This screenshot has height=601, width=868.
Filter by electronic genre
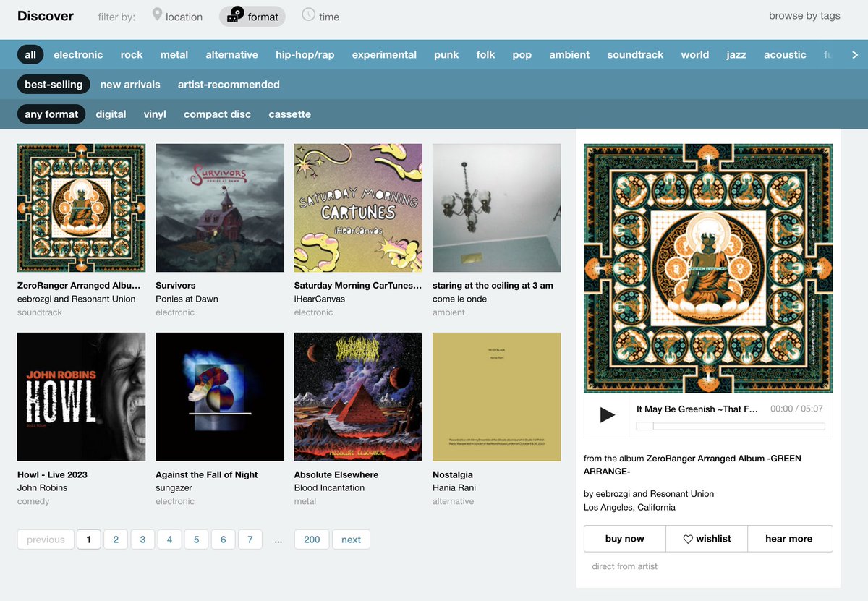pyautogui.click(x=78, y=54)
